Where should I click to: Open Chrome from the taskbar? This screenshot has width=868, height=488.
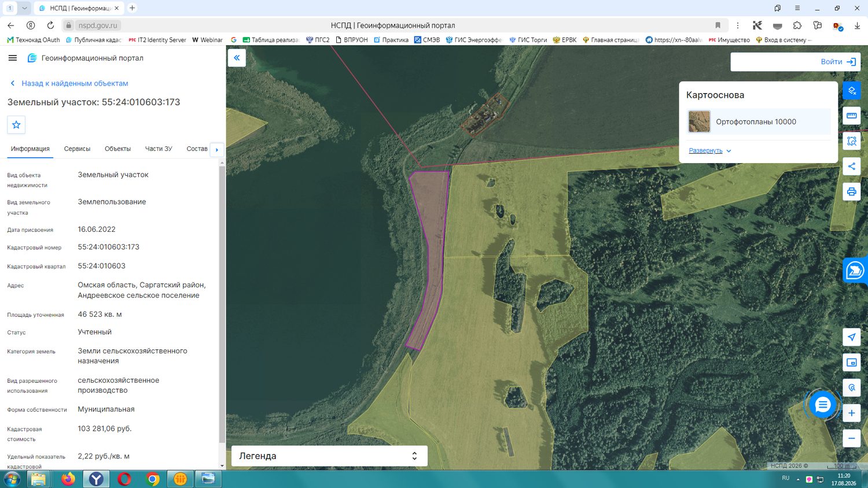(x=153, y=479)
